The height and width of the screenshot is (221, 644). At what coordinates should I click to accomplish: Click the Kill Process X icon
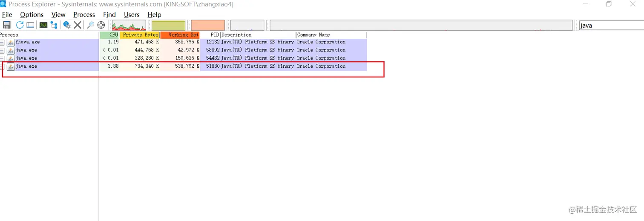pos(78,25)
